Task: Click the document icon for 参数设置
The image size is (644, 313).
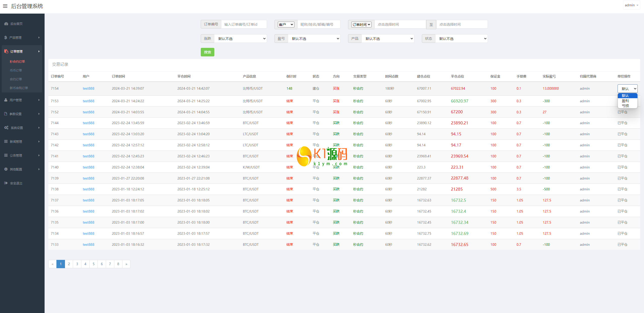Action: (x=6, y=114)
